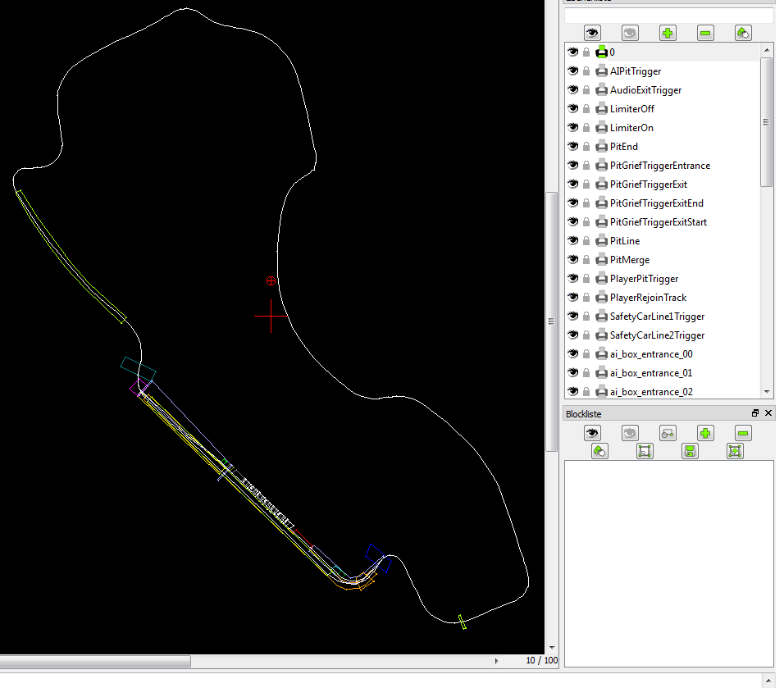Viewport: 784px width, 688px height.
Task: Hide the ai_box_entrance_02 layer
Action: (x=573, y=391)
